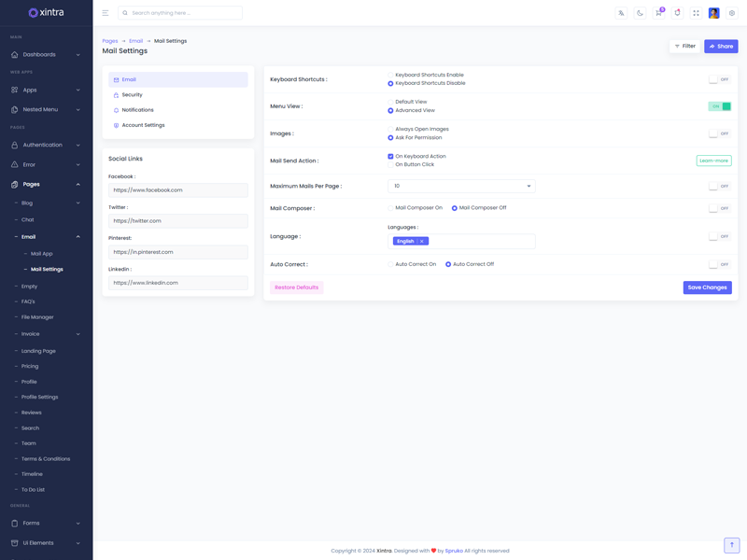
Task: Click the scroll-to-top arrow button
Action: 731,545
